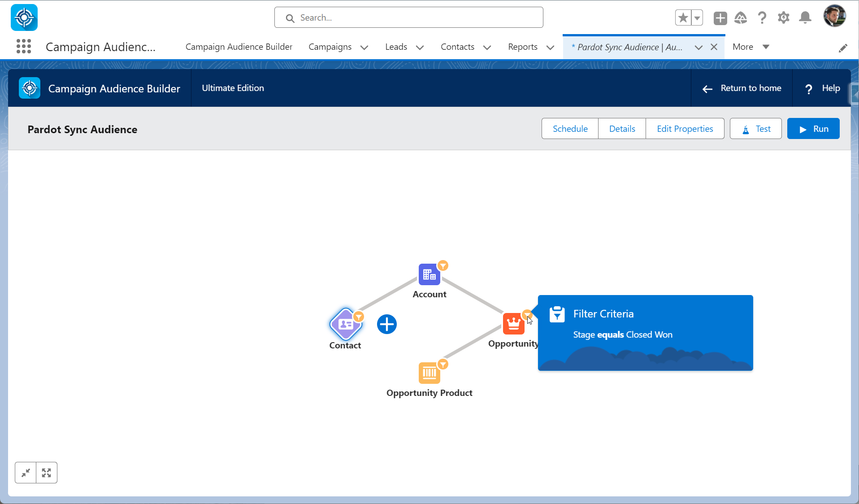Viewport: 859px width, 504px height.
Task: Open the Trailhead guidance icon
Action: click(x=741, y=18)
